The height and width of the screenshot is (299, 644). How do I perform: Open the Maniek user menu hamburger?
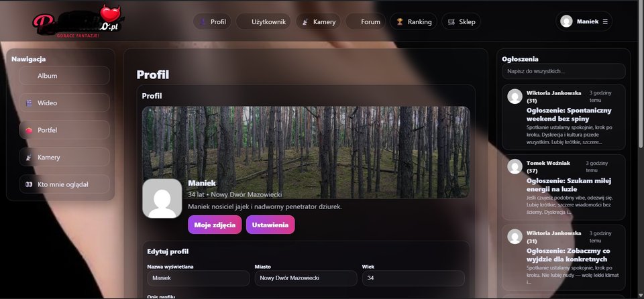pyautogui.click(x=605, y=21)
